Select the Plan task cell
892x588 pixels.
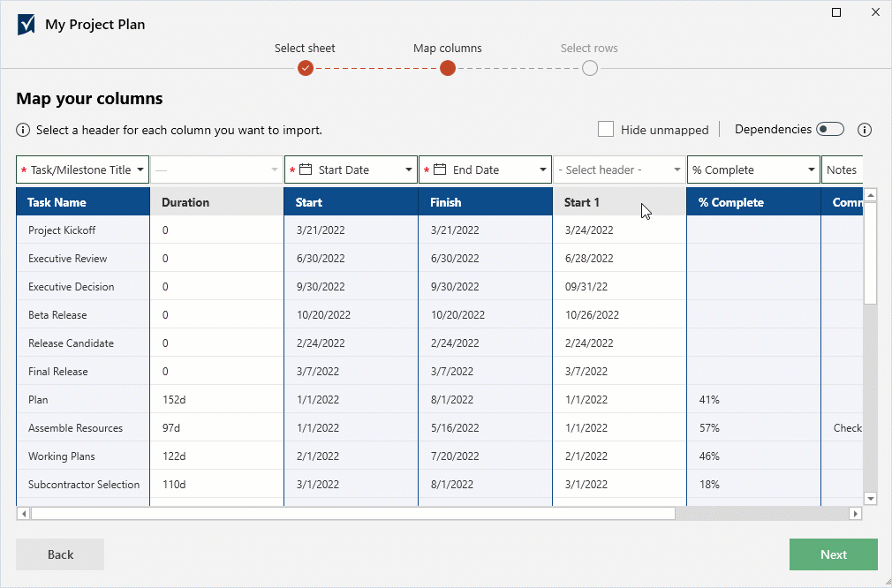83,400
